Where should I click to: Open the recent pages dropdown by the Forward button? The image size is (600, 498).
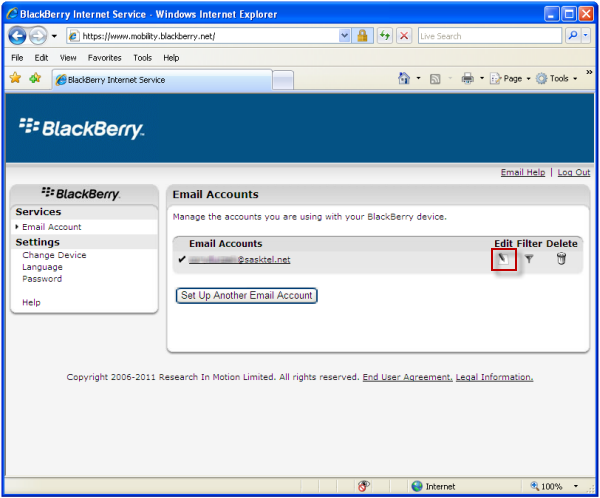[54, 36]
